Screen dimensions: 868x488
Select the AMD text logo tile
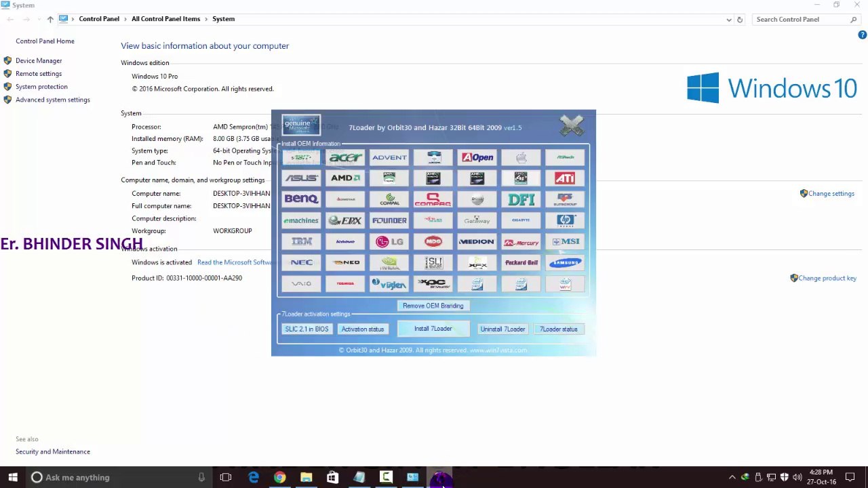346,178
